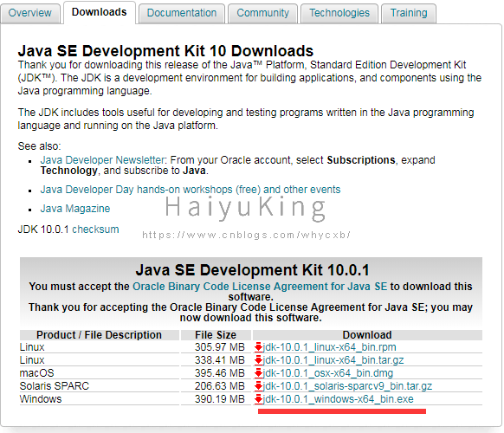Open Oracle Binary Code License Agreement link

(x=260, y=286)
